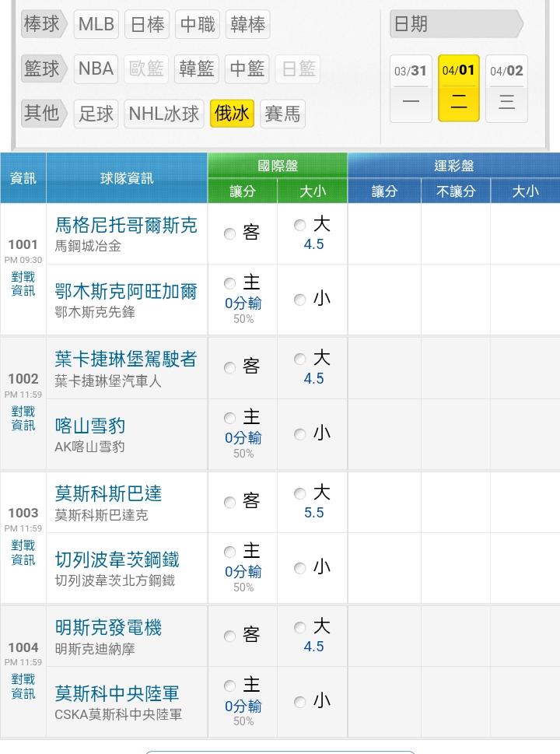The height and width of the screenshot is (754, 560).
Task: Click the 籃球 category label
Action: click(44, 68)
